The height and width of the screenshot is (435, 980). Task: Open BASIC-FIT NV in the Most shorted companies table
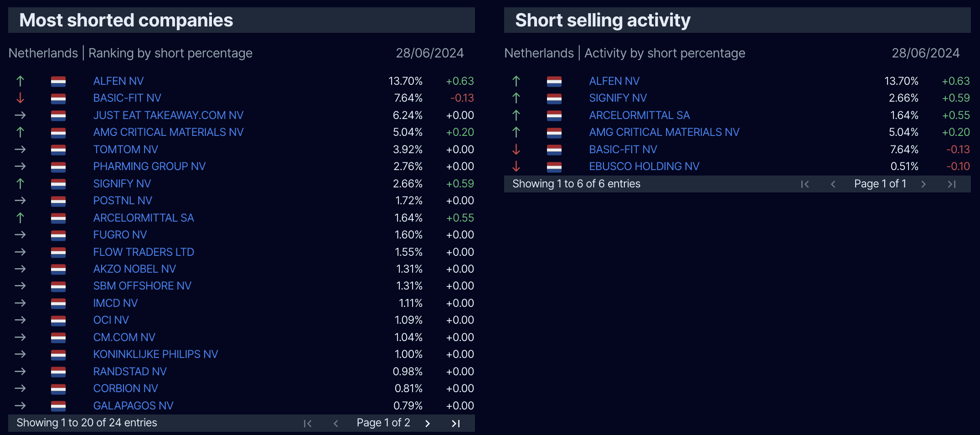[x=127, y=98]
